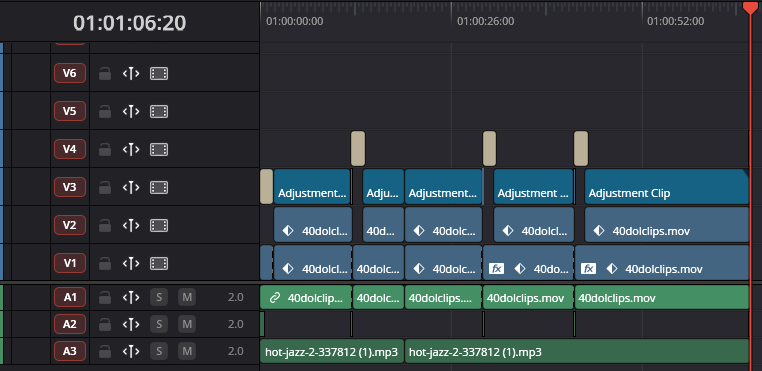The width and height of the screenshot is (762, 371).
Task: Lock the V4 video track
Action: (104, 150)
